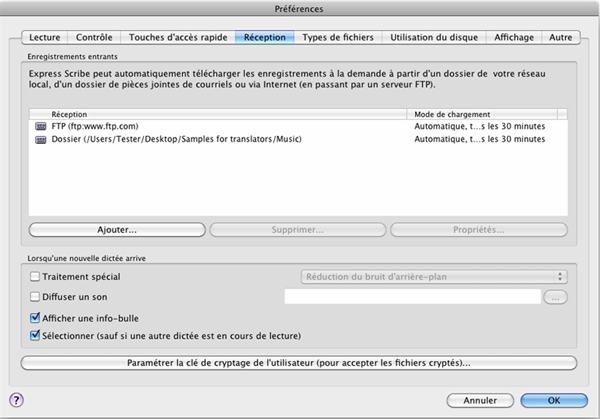Click the browse button beside sound field
The image size is (600, 419).
point(555,296)
